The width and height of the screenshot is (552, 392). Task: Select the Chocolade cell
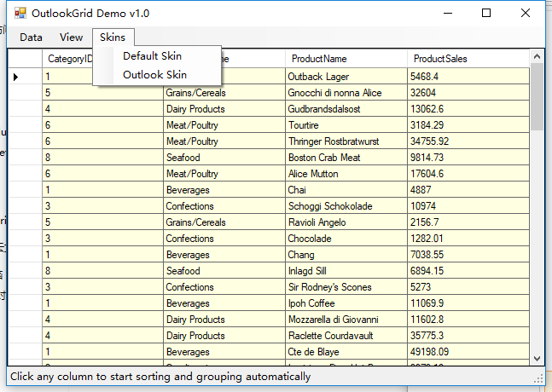[x=346, y=238]
